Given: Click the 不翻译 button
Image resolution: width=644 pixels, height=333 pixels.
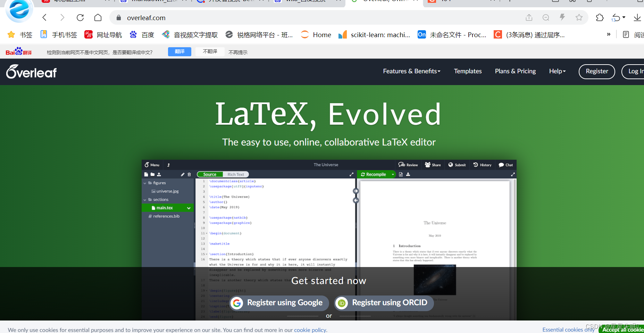Looking at the screenshot, I should point(210,51).
